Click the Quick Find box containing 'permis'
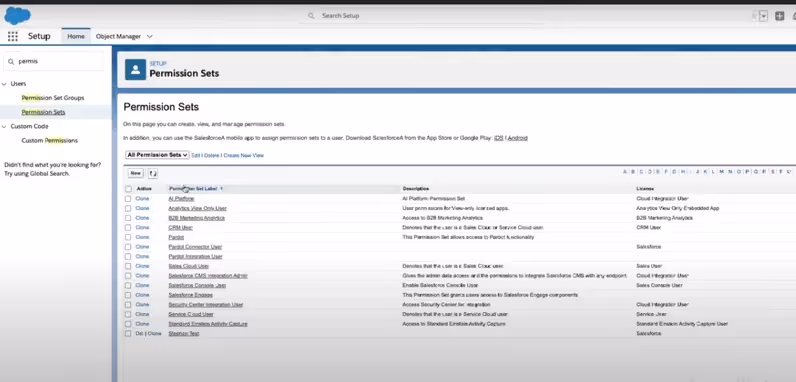The image size is (796, 382). [54, 61]
